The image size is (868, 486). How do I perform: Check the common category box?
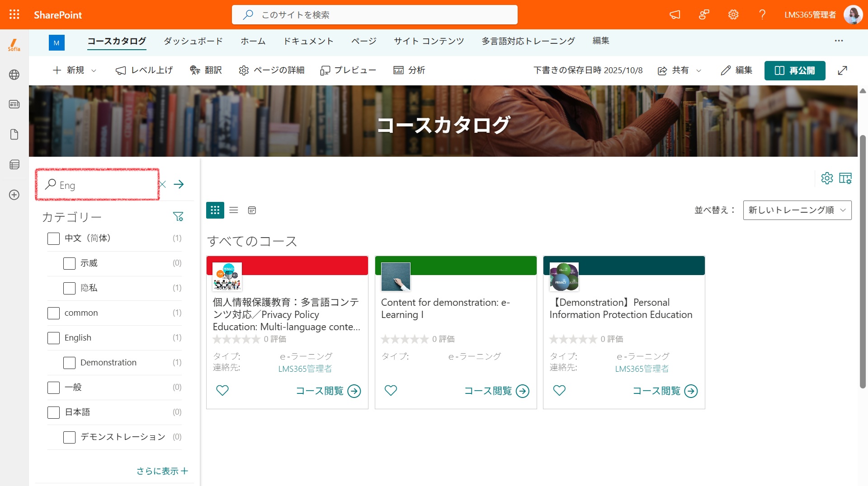pos(53,313)
